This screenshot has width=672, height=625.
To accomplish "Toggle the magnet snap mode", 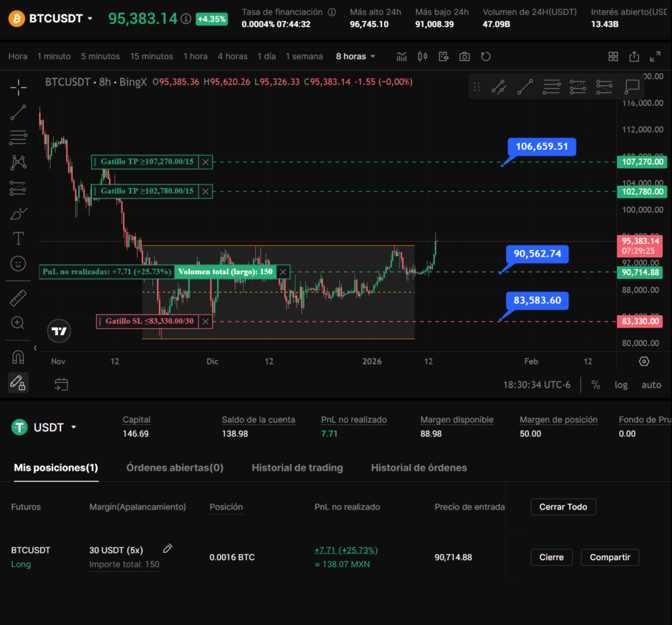I will pyautogui.click(x=18, y=357).
